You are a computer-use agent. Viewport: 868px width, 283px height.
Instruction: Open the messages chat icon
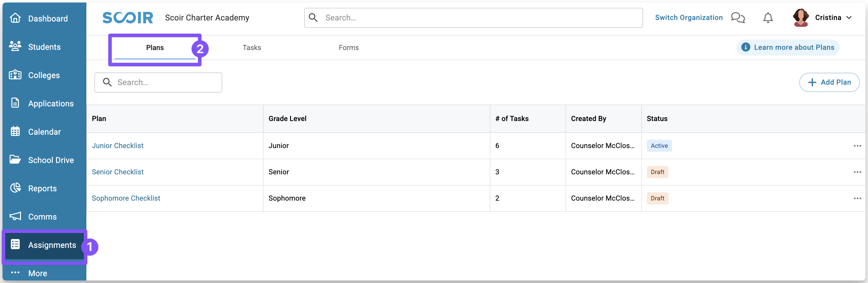coord(738,17)
